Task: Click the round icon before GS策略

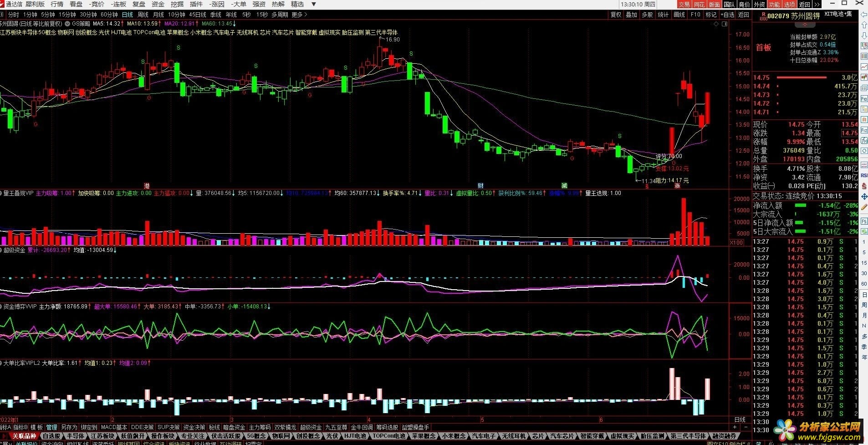Action: click(67, 23)
